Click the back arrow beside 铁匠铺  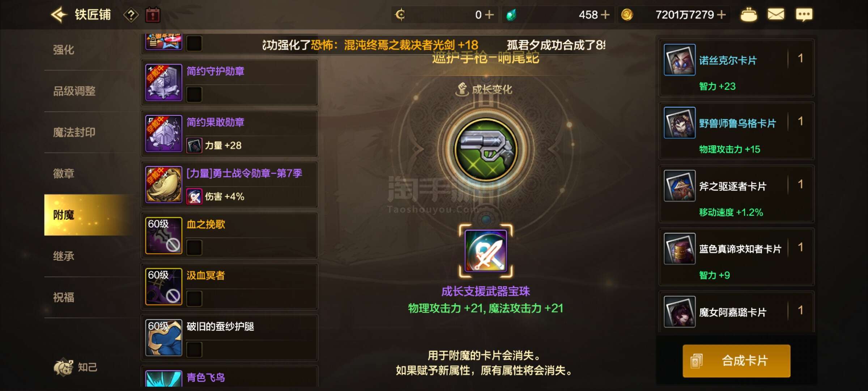coord(59,15)
